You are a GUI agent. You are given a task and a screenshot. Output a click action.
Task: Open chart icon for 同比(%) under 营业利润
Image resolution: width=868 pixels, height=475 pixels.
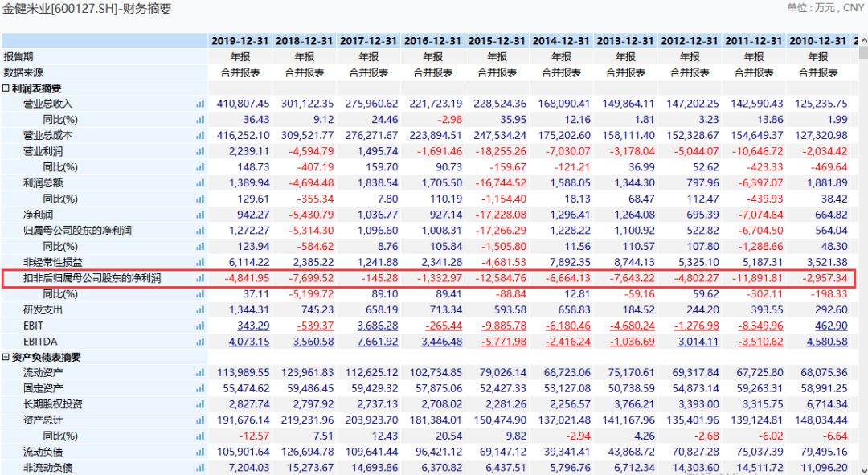[200, 166]
